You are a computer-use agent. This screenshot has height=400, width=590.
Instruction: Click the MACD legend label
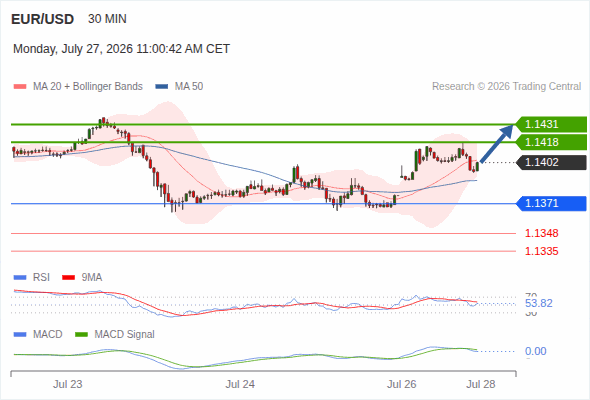(x=47, y=335)
